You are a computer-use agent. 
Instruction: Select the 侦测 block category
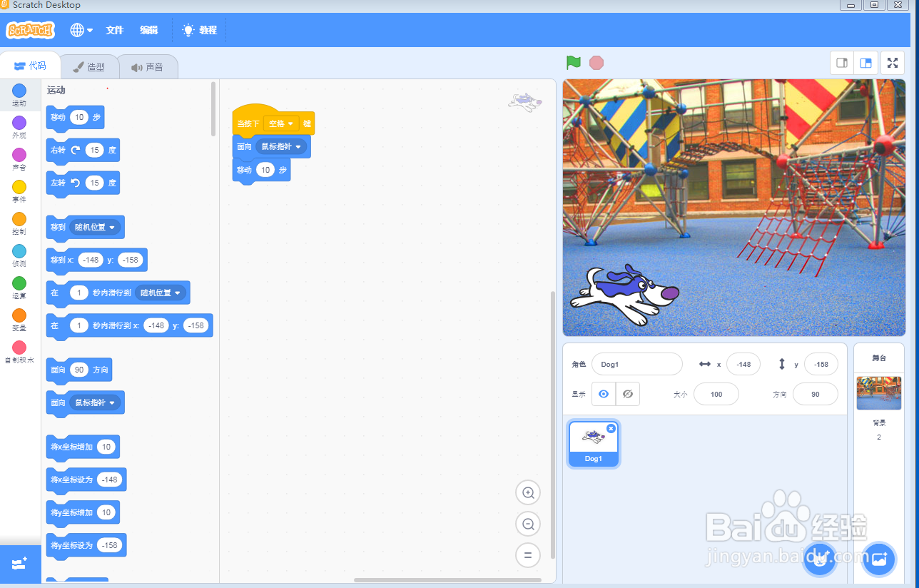click(x=19, y=256)
